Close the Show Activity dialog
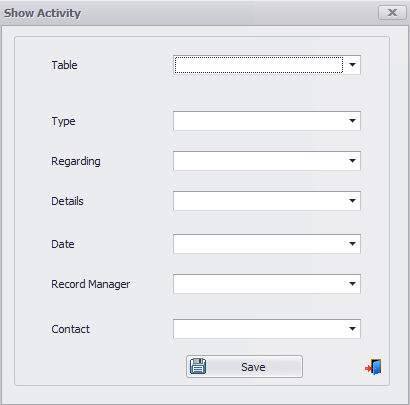 click(392, 13)
